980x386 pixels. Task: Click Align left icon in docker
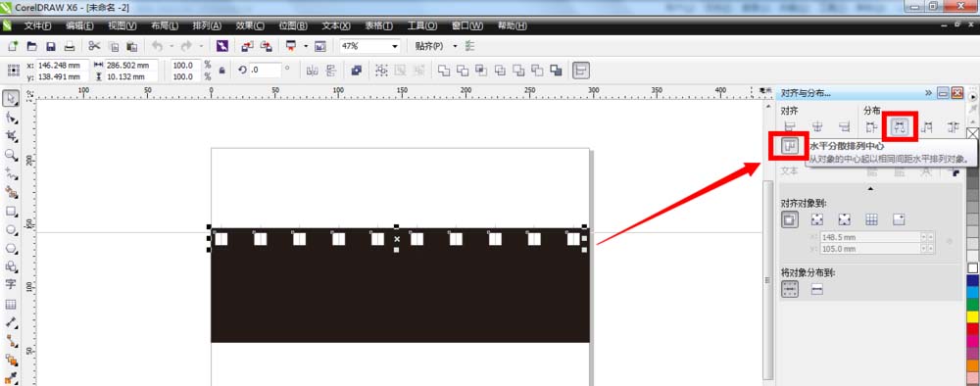(x=790, y=127)
